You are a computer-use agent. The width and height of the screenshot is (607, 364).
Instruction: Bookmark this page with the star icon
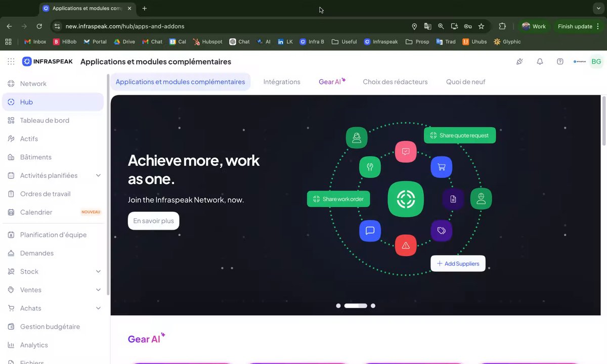(481, 26)
